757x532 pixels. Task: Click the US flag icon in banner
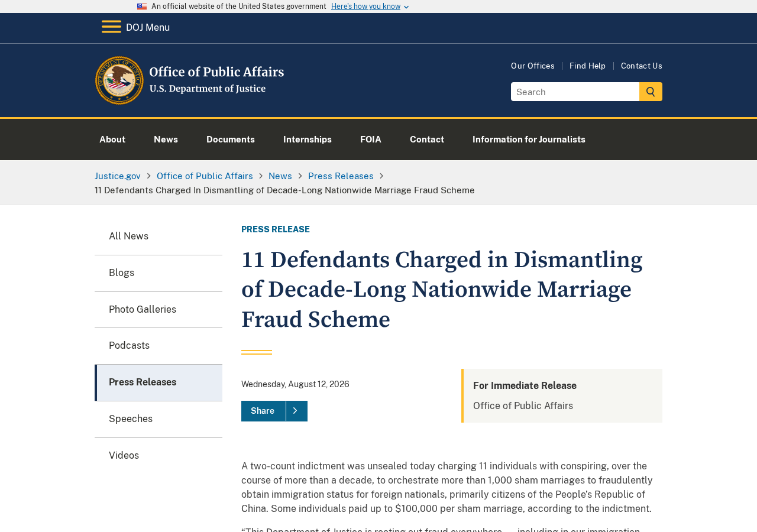click(x=142, y=7)
